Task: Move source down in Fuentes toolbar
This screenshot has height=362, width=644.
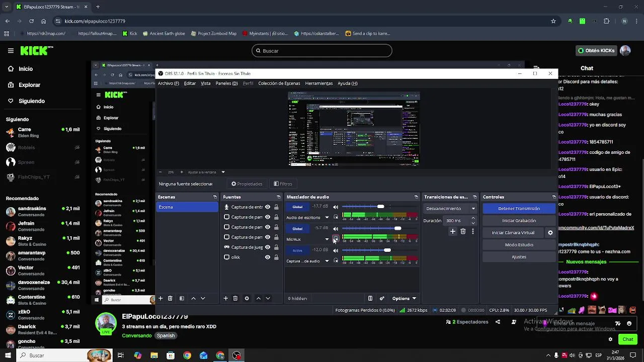Action: tap(268, 298)
